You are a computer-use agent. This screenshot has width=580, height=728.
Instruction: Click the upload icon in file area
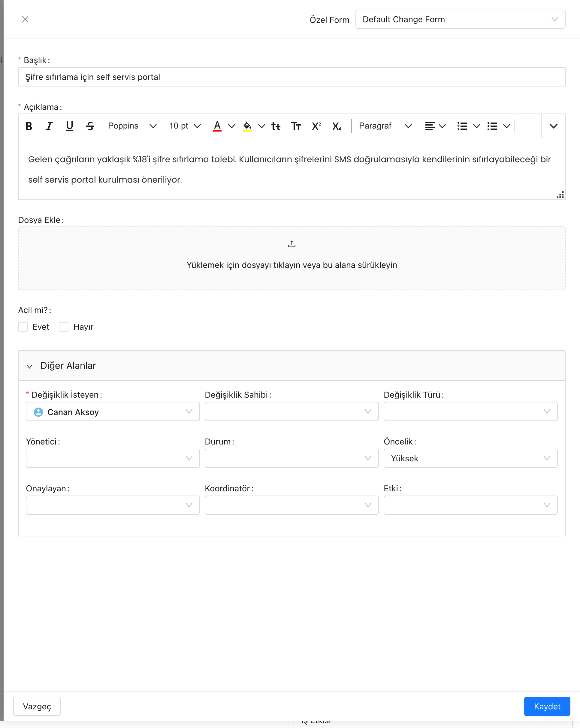(x=292, y=244)
